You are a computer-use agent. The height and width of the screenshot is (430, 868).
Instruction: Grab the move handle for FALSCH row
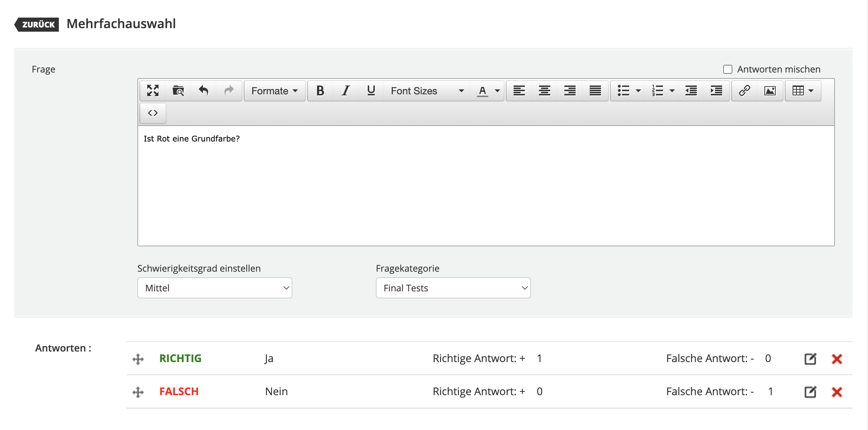[x=138, y=392]
